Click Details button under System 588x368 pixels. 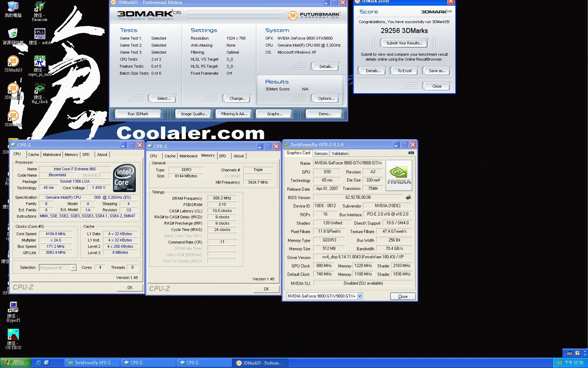tap(325, 67)
